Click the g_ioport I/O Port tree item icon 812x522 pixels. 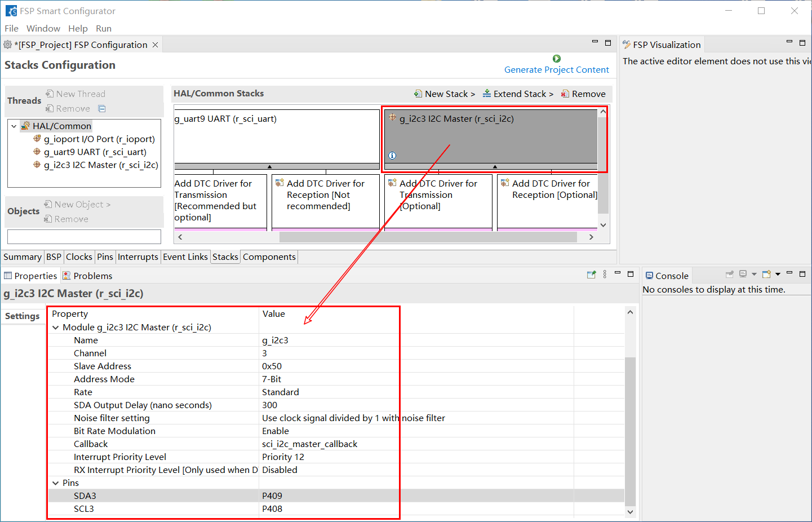pyautogui.click(x=37, y=139)
